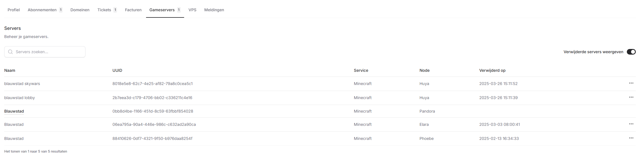Open the actions menu for blauwstad lobby
The height and width of the screenshot is (161, 644).
click(x=631, y=97)
